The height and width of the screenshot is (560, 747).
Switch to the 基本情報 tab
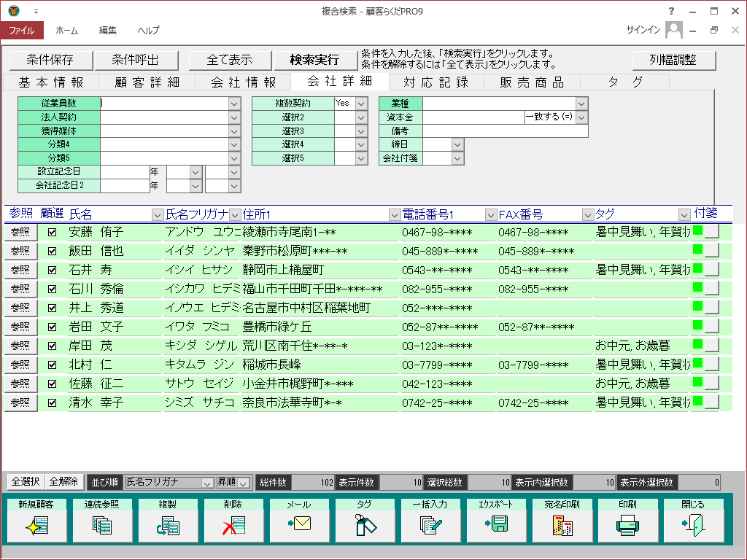51,82
